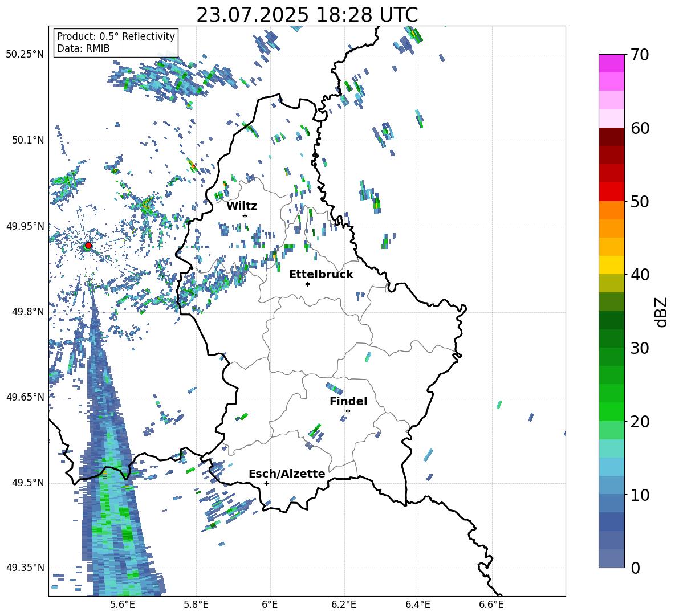Click the 6.2°E longitude label
675x616 pixels.
pyautogui.click(x=344, y=605)
